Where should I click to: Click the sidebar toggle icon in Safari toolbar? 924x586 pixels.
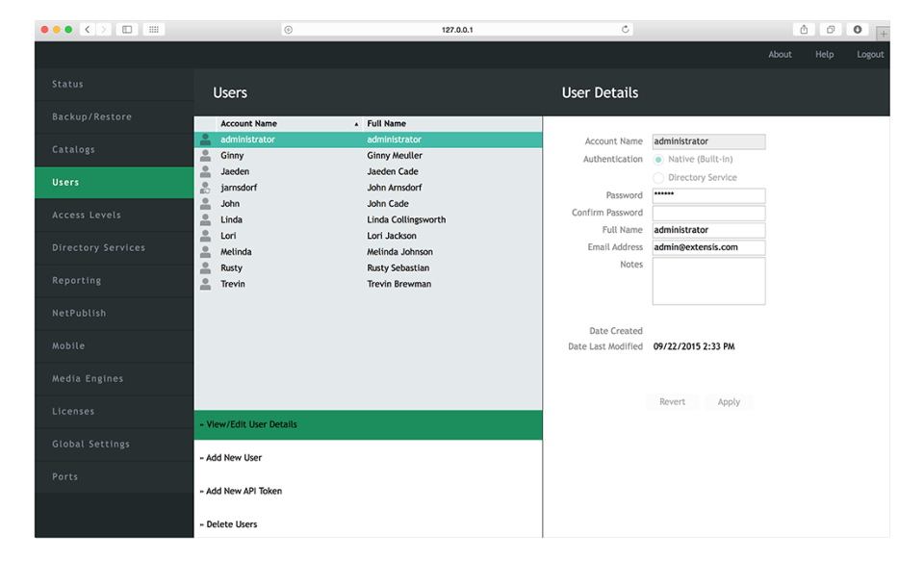coord(126,29)
